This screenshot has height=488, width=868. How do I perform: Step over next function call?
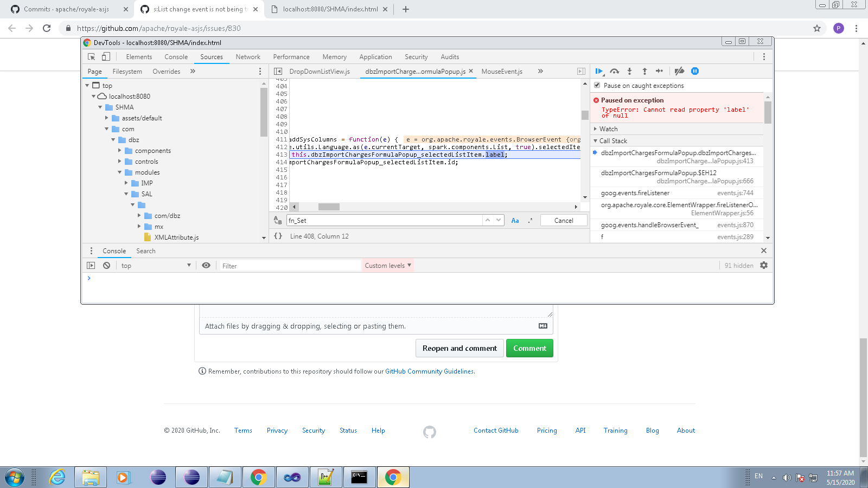(614, 71)
